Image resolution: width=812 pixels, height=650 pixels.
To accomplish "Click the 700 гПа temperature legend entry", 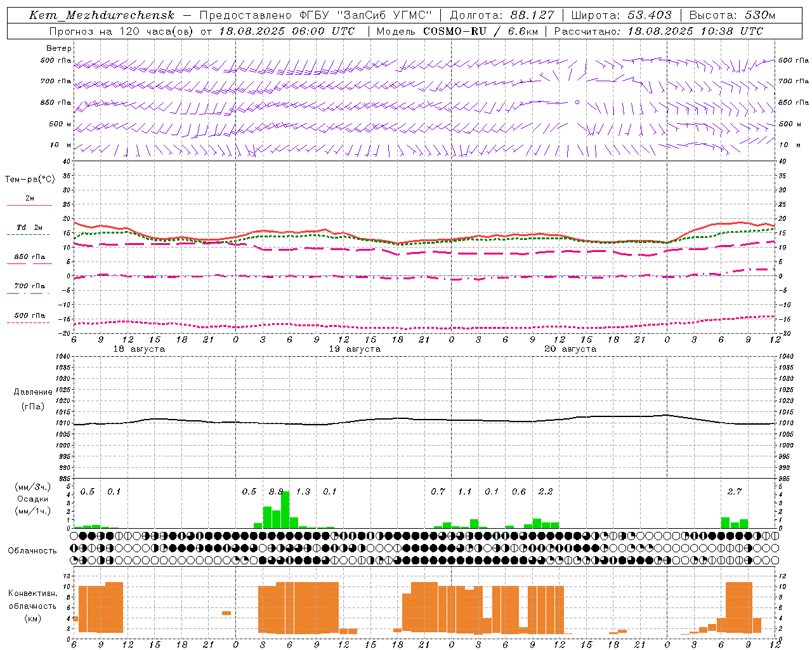I will coord(29,288).
